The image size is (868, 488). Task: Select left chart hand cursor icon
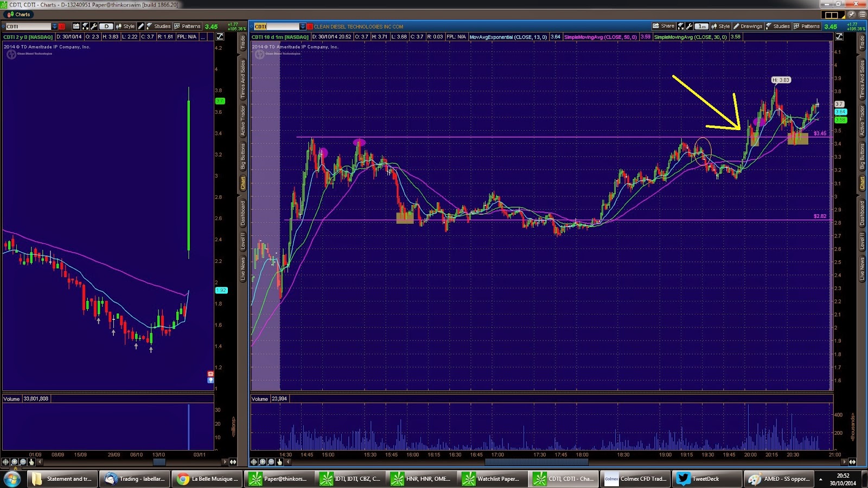click(31, 462)
